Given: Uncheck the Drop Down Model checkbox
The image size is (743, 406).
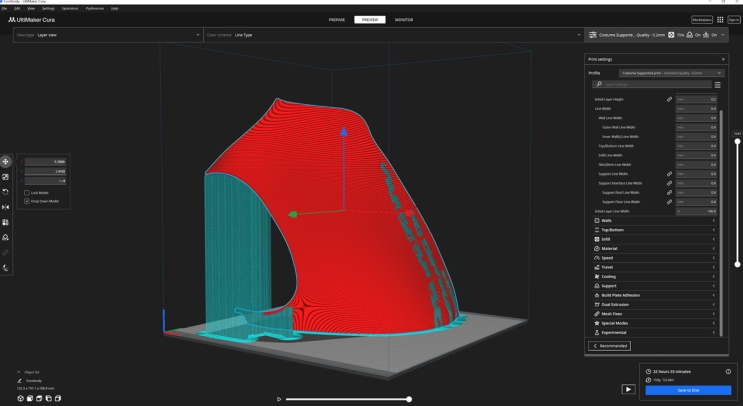Looking at the screenshot, I should click(26, 200).
